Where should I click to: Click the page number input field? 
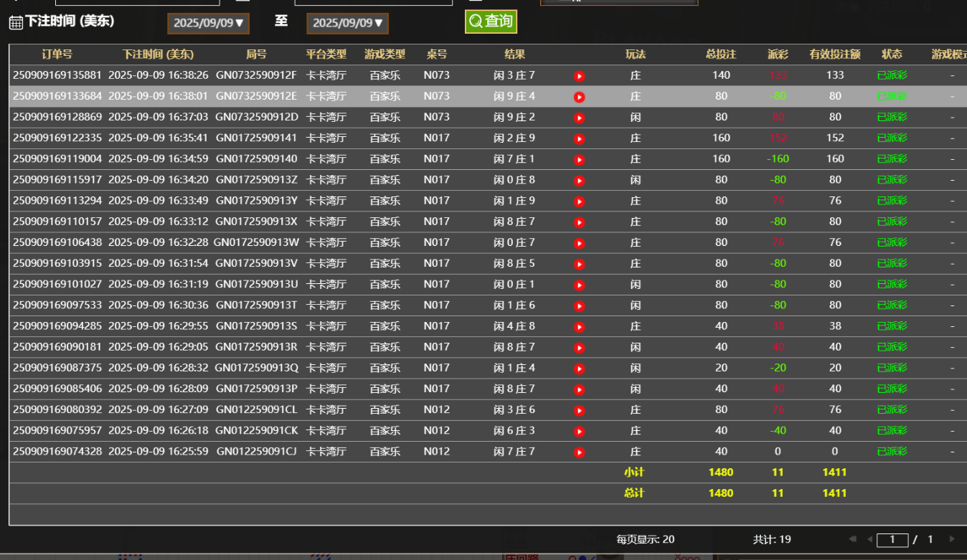click(x=892, y=540)
